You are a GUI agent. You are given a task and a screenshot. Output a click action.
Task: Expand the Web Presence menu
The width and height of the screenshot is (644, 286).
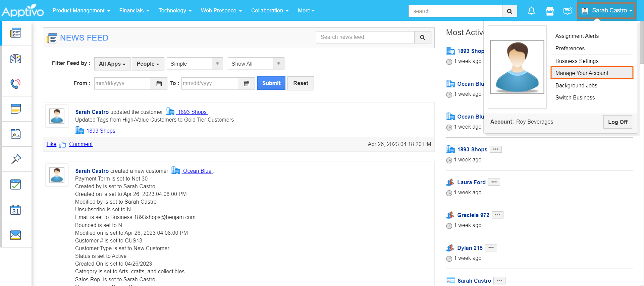pos(221,11)
